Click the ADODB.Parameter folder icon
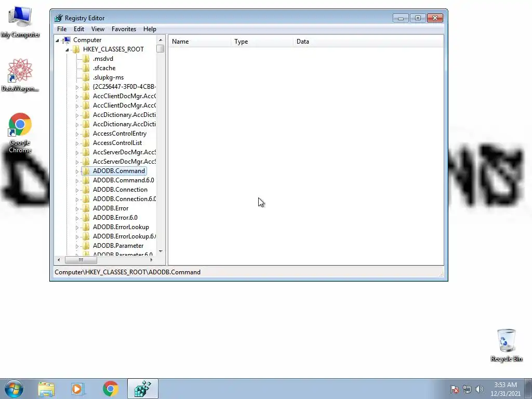Image resolution: width=532 pixels, height=399 pixels. 86,245
